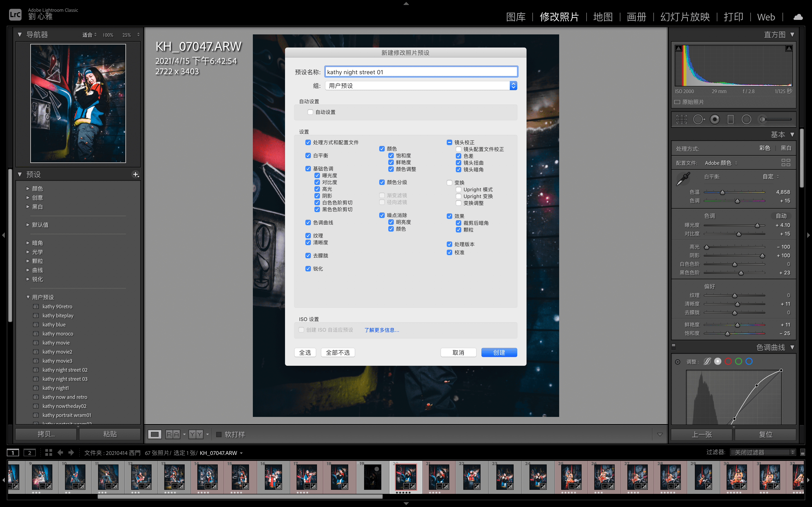This screenshot has height=507, width=812.
Task: Click 了解更多信息 link in ISO settings
Action: [381, 329]
